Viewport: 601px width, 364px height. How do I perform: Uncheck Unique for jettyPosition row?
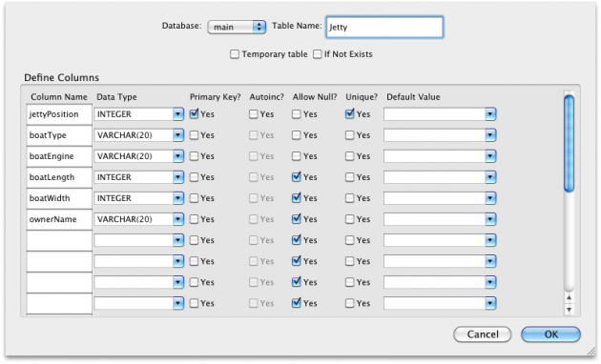pos(349,114)
